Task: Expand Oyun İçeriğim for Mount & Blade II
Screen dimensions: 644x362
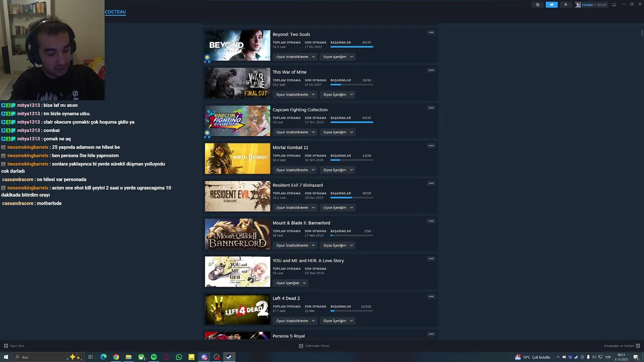Action: (x=338, y=245)
